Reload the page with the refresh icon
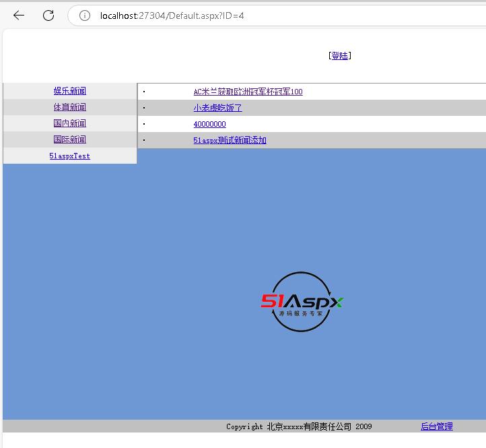486x448 pixels. 48,15
